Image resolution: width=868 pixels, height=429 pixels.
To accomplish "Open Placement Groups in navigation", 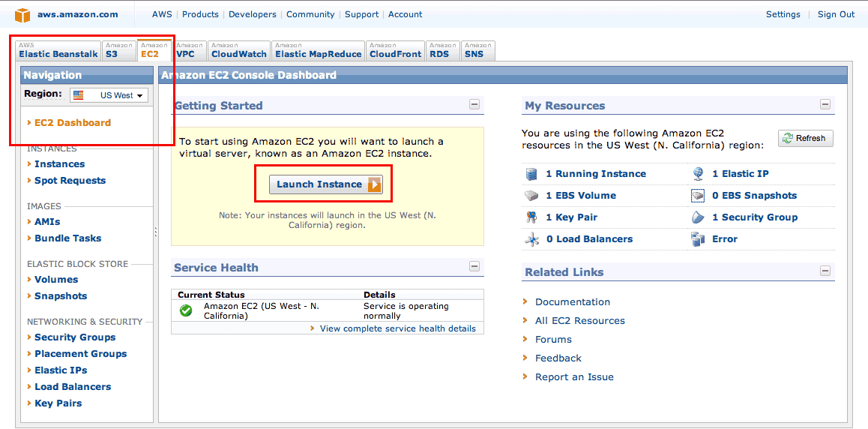I will click(x=81, y=354).
